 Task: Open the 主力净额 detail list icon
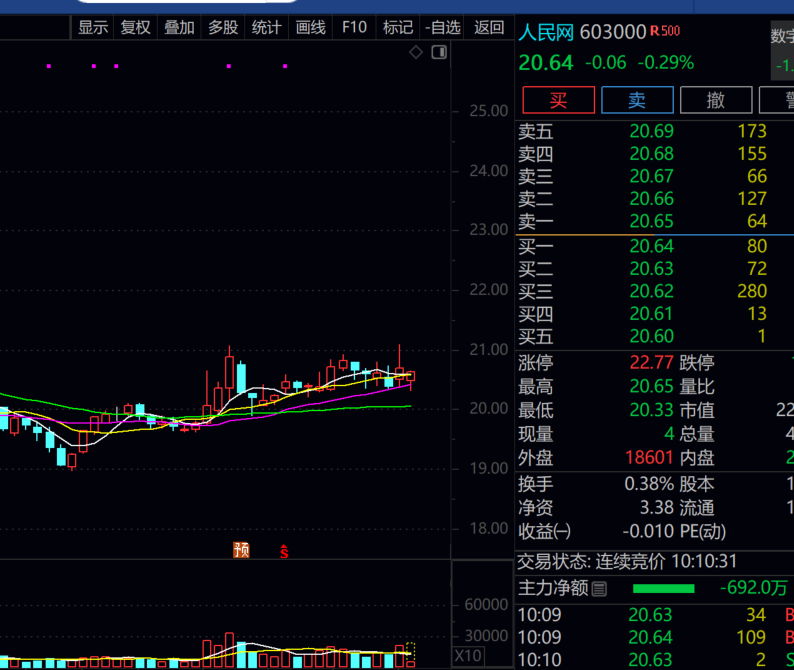[599, 589]
